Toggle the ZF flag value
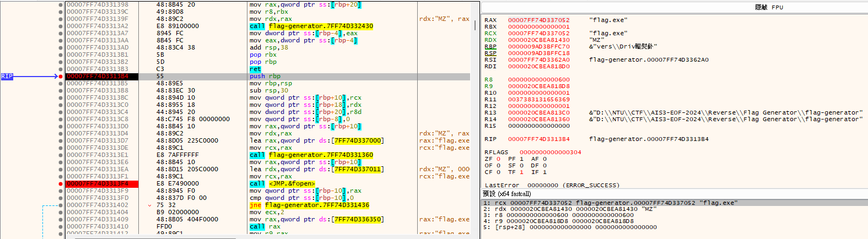 coord(498,159)
